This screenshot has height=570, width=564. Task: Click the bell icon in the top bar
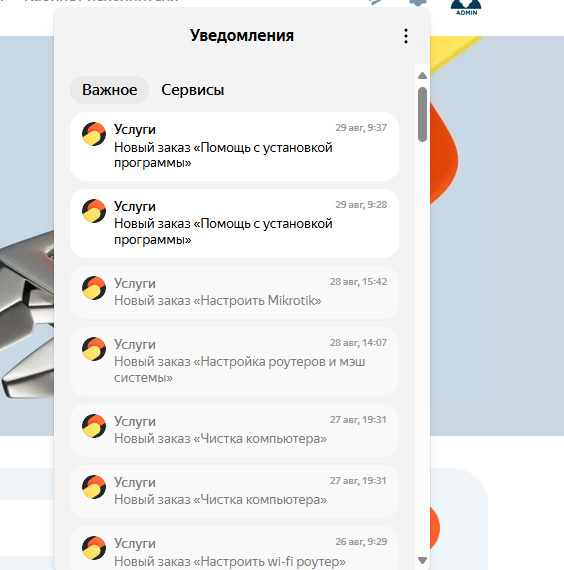417,3
